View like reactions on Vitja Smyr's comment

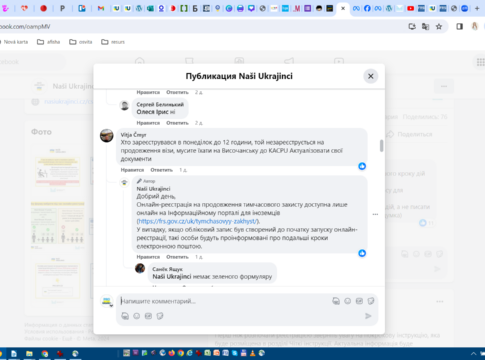point(362,166)
